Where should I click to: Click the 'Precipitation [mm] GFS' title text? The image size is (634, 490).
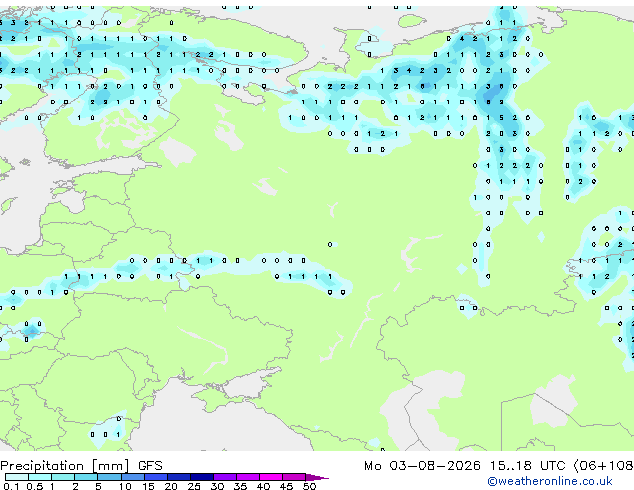tap(81, 466)
